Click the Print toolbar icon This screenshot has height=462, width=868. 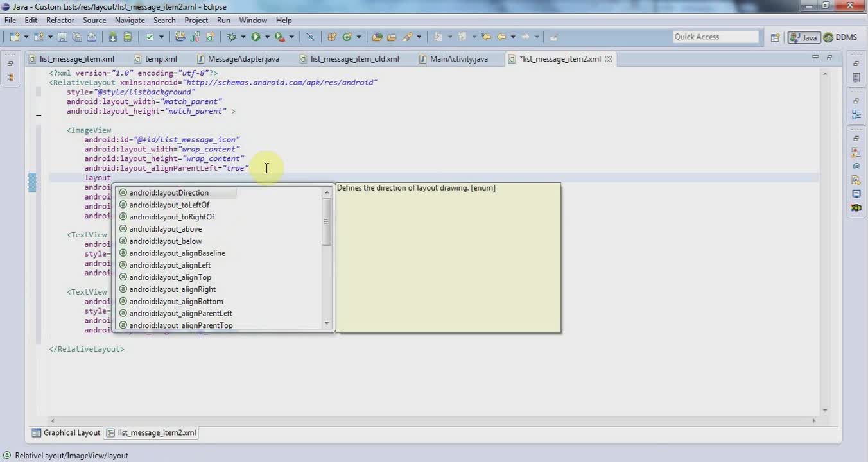point(91,37)
